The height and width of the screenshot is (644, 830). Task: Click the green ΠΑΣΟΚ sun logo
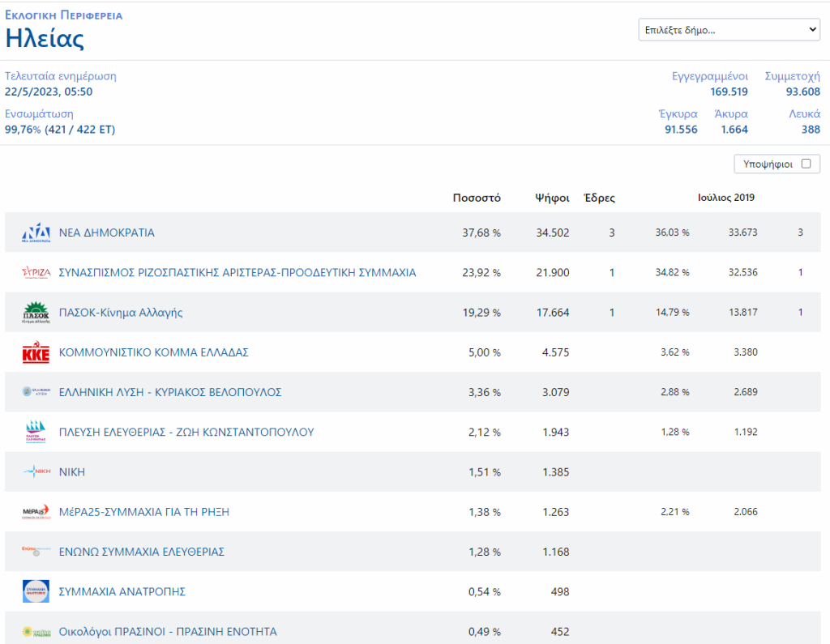click(x=36, y=313)
